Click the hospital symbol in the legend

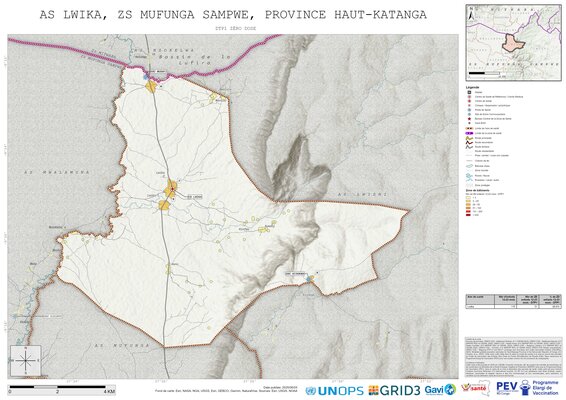(x=469, y=92)
